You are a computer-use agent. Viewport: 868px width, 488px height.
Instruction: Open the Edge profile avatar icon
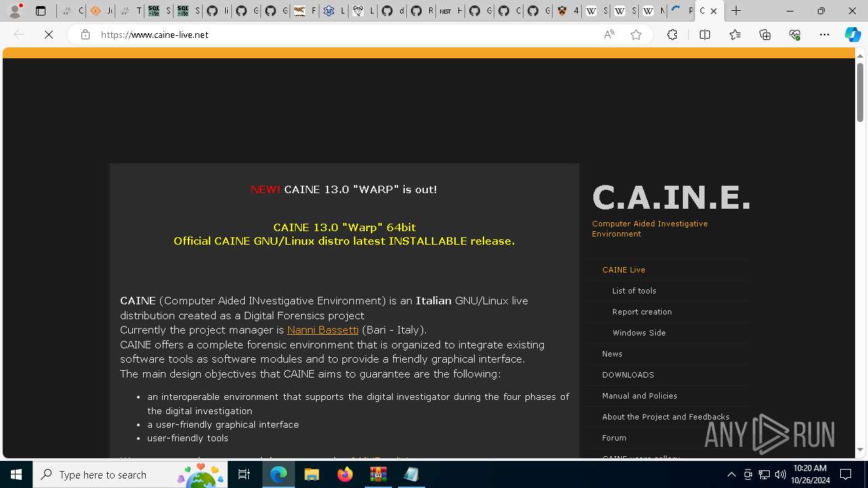[x=15, y=11]
